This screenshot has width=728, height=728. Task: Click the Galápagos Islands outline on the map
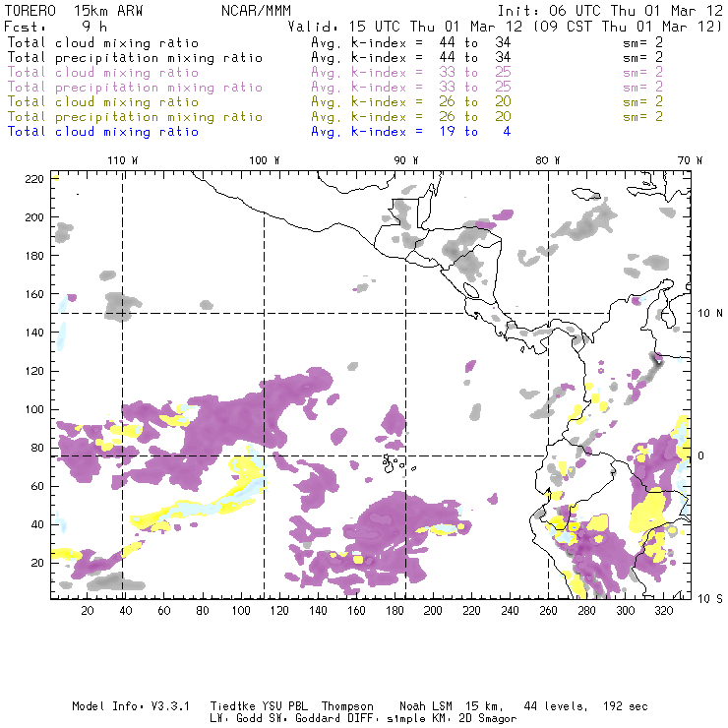point(392,460)
